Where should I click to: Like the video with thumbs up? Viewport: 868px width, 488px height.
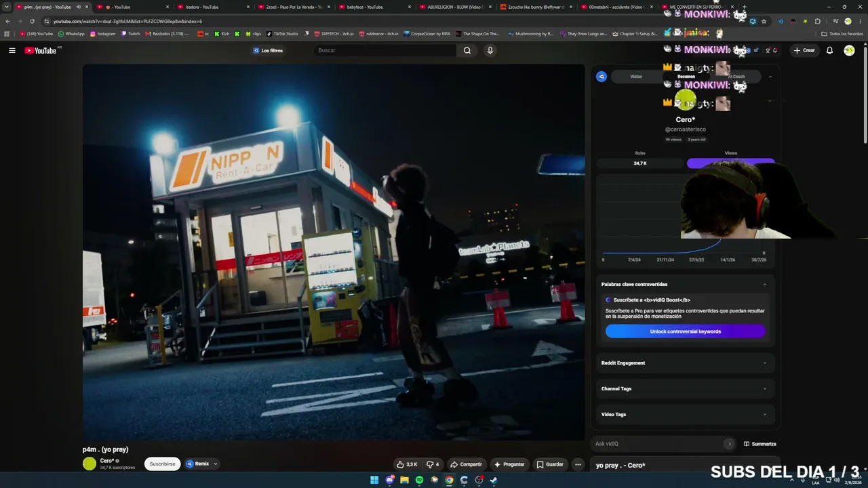(x=408, y=464)
